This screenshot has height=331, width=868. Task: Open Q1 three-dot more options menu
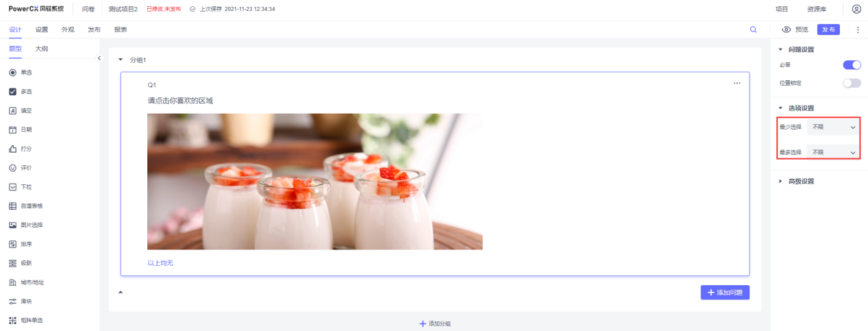pos(737,83)
